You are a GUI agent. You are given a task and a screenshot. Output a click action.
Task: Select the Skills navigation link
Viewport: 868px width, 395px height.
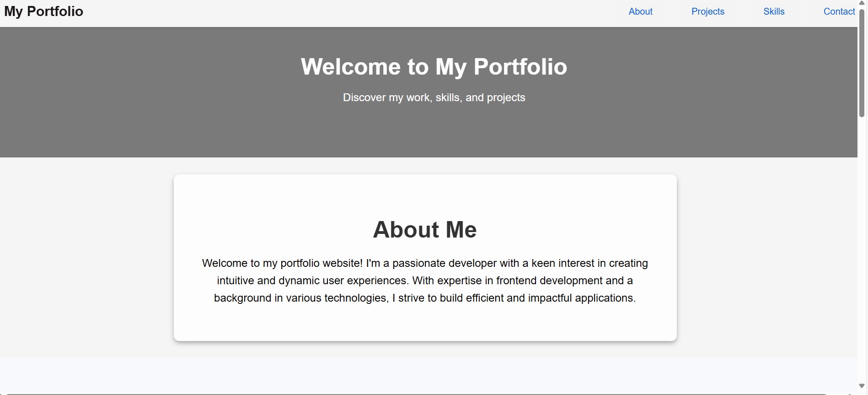774,11
